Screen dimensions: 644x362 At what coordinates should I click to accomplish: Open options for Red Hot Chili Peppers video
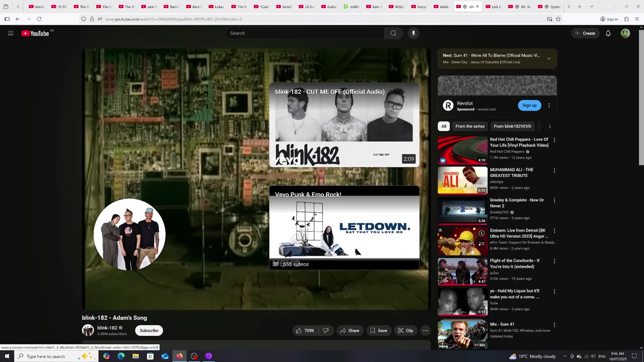point(554,140)
